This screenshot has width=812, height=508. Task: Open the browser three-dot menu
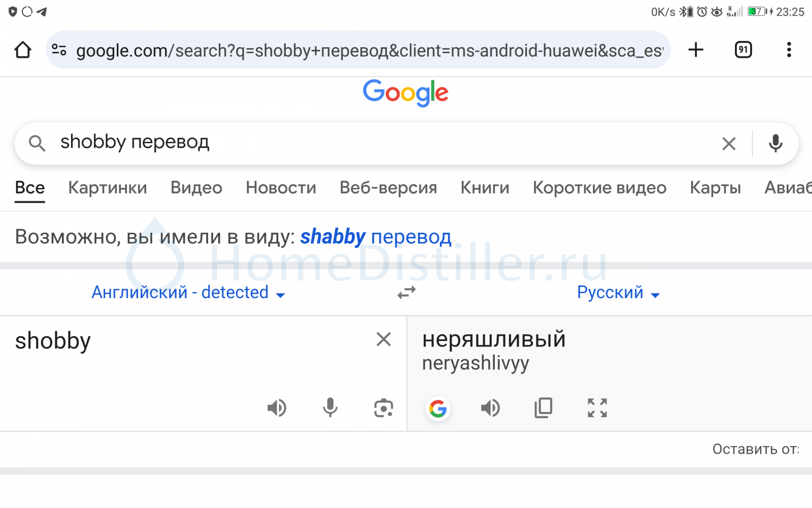789,50
